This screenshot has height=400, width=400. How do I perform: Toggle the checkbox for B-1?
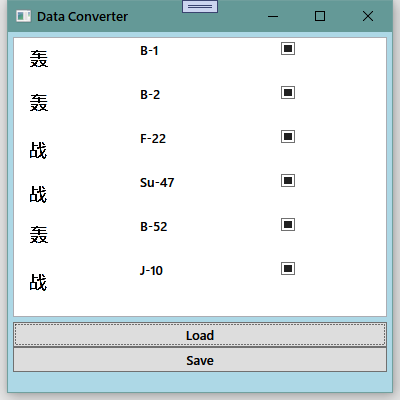pos(288,49)
